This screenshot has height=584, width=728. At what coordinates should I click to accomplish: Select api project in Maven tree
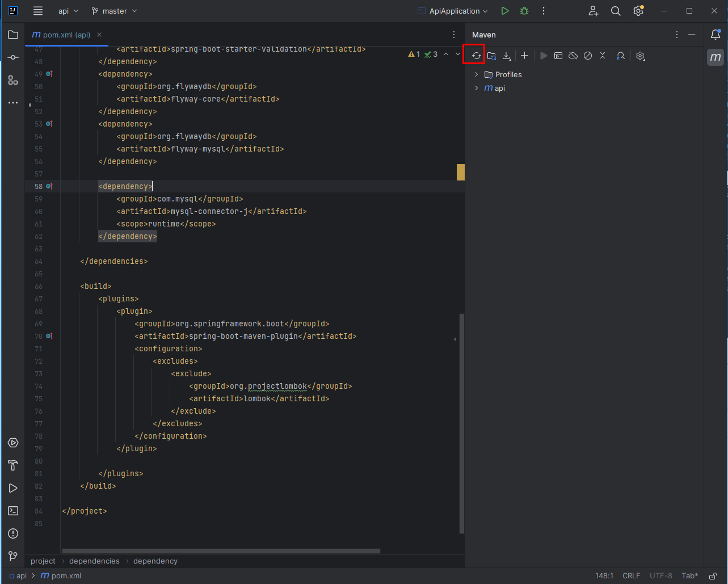[495, 88]
